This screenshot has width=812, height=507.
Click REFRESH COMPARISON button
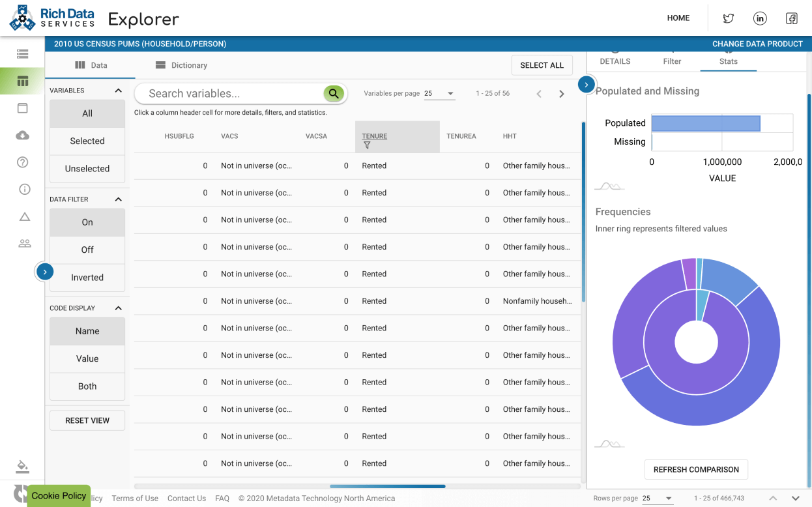[696, 469]
